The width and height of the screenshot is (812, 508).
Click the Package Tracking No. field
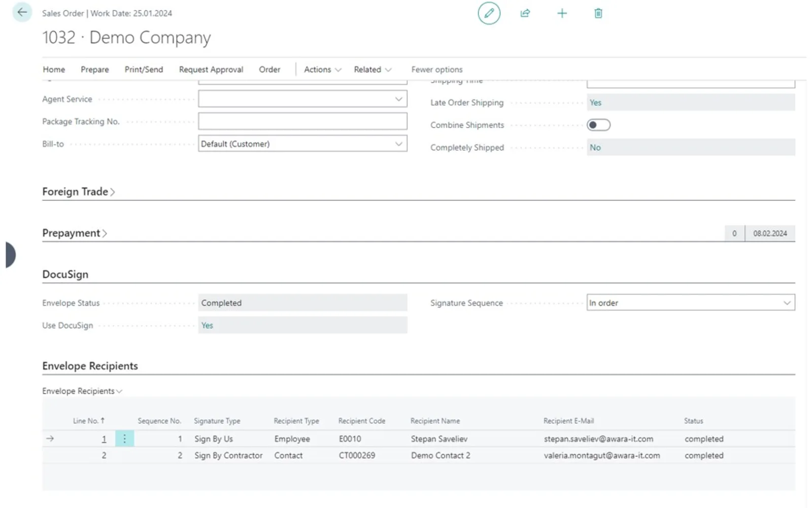click(x=302, y=121)
